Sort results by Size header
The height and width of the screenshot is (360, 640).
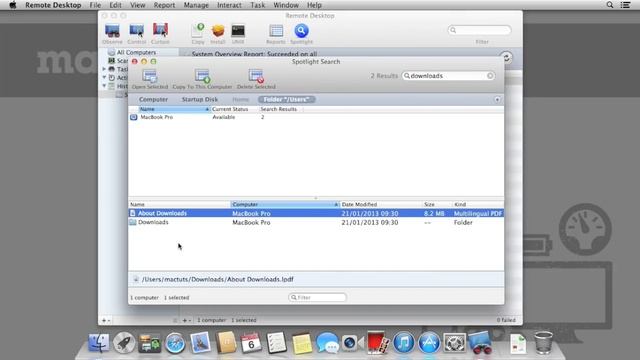(x=437, y=204)
